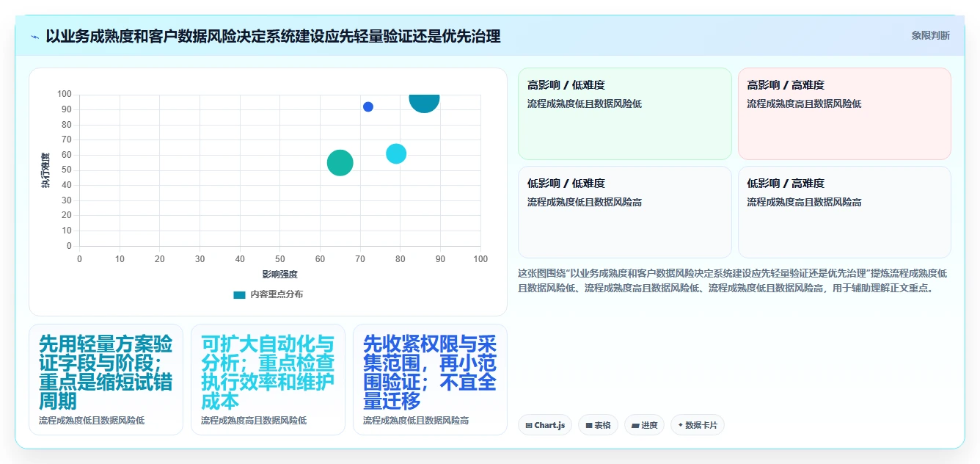The width and height of the screenshot is (980, 464).
Task: Click the summary paragraph starting 这张图围绕
Action: [x=734, y=280]
